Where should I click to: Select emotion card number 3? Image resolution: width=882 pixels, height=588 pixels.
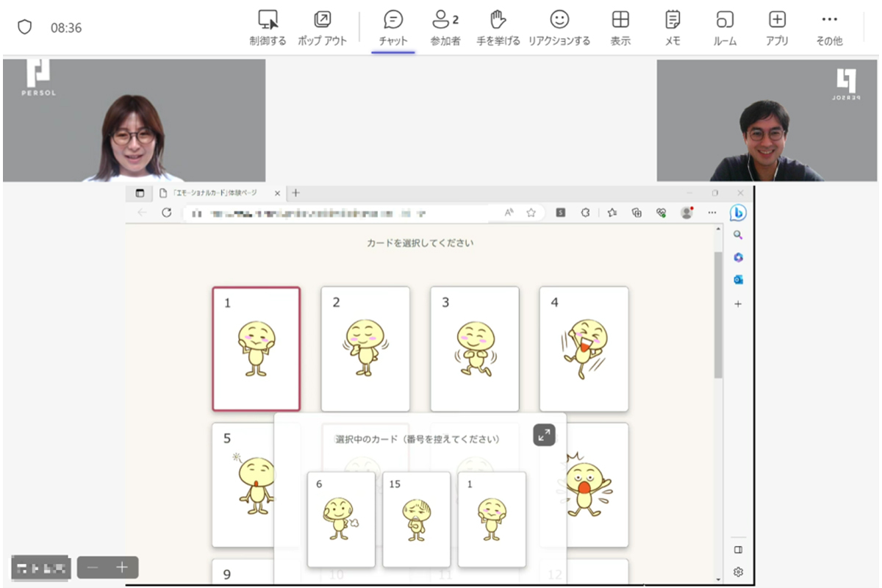475,349
